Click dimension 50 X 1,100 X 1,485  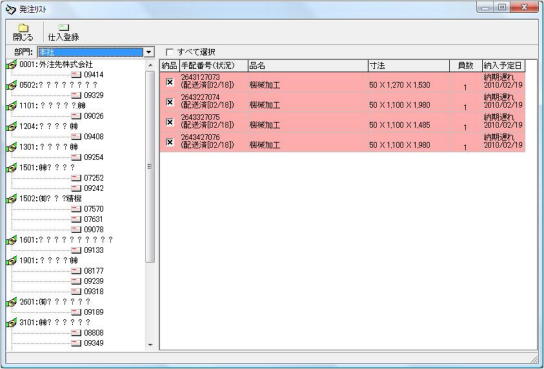tap(400, 125)
